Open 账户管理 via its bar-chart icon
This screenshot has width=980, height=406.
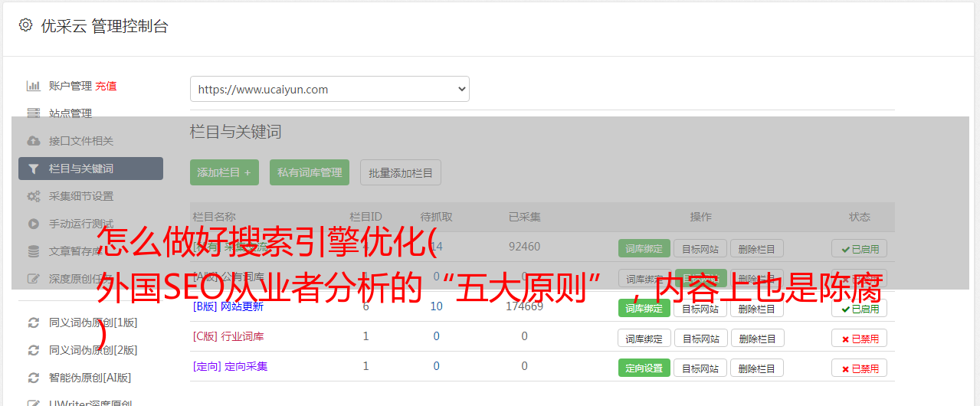(x=33, y=86)
